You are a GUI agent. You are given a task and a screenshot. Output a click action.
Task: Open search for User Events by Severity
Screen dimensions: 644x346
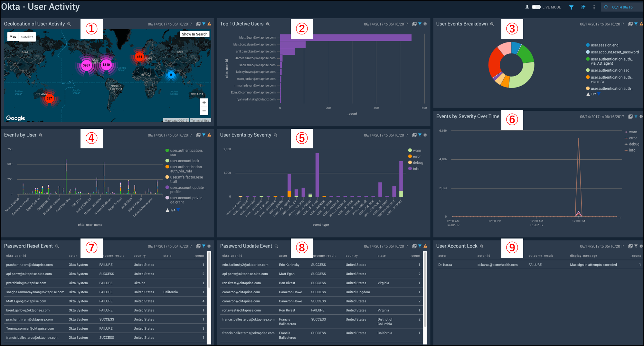coord(275,135)
